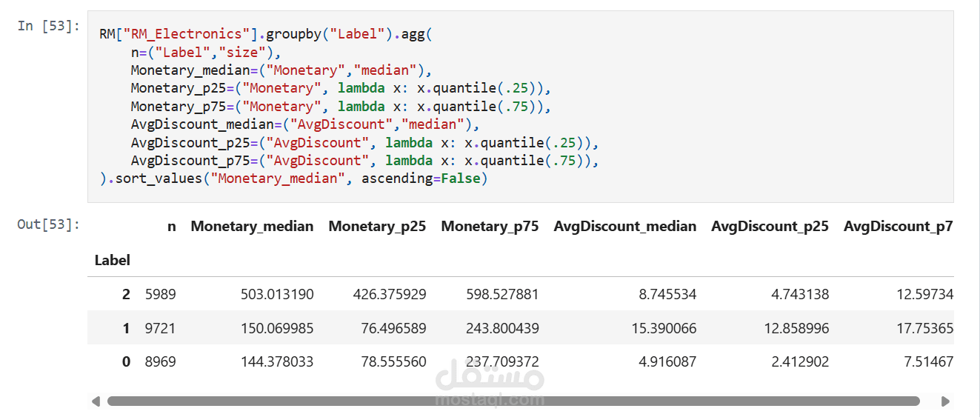Screen dimensions: 980x417
Task: Click the code line starting with AvgDiscount_median=
Action: coord(305,124)
